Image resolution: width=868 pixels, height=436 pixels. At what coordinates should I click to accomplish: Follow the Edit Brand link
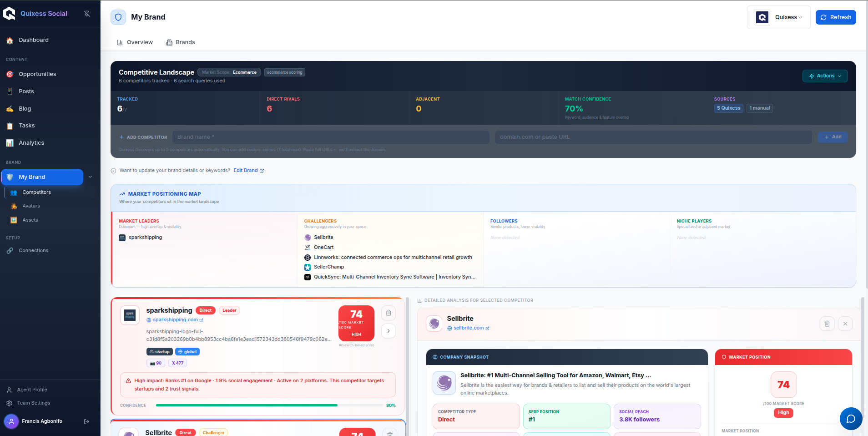click(x=248, y=171)
